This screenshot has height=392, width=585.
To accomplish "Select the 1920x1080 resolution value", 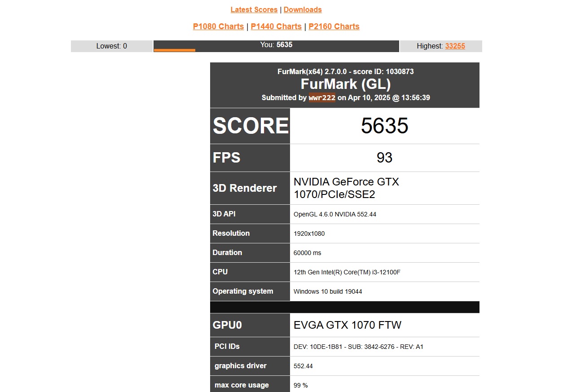I will click(x=309, y=233).
